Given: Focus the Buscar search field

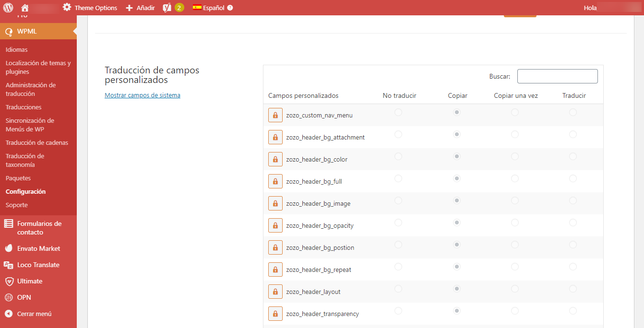Looking at the screenshot, I should pos(558,76).
